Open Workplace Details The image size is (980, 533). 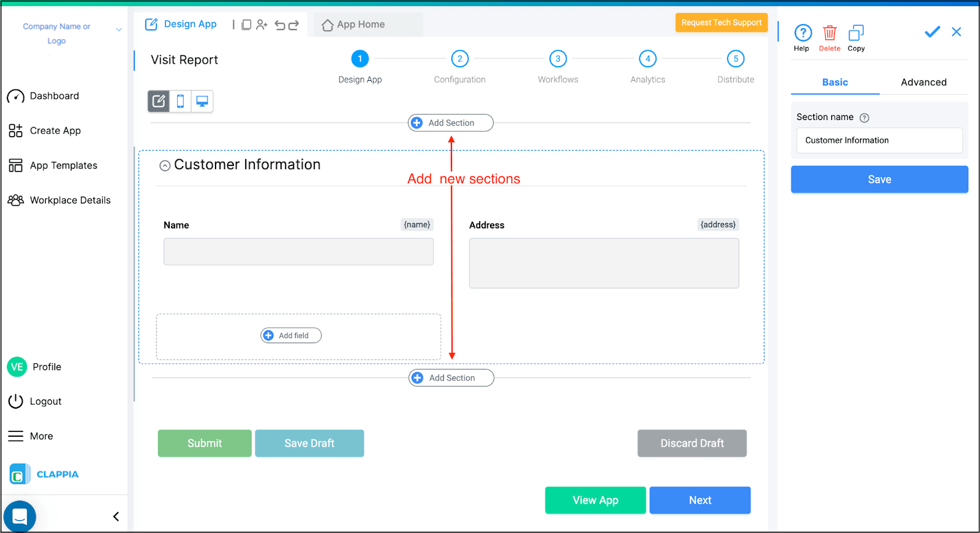59,200
